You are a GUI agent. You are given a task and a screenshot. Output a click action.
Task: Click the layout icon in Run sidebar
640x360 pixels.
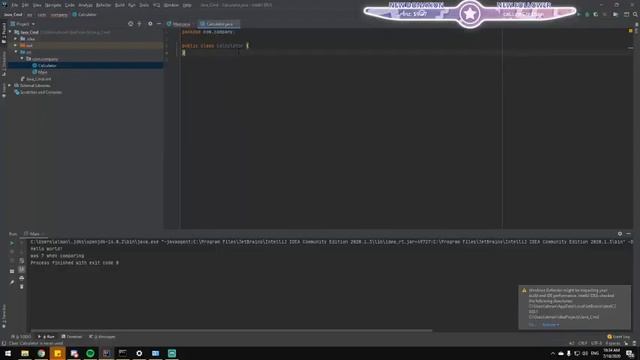[x=12, y=271]
